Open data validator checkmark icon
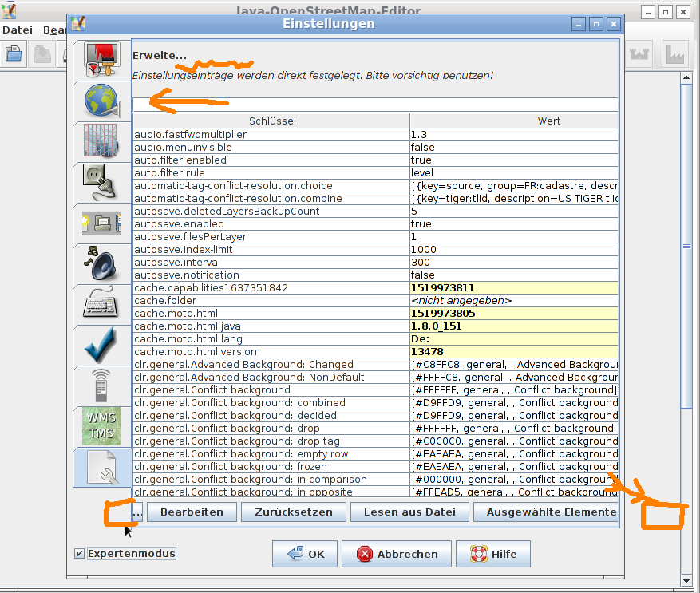The image size is (700, 593). 101,345
